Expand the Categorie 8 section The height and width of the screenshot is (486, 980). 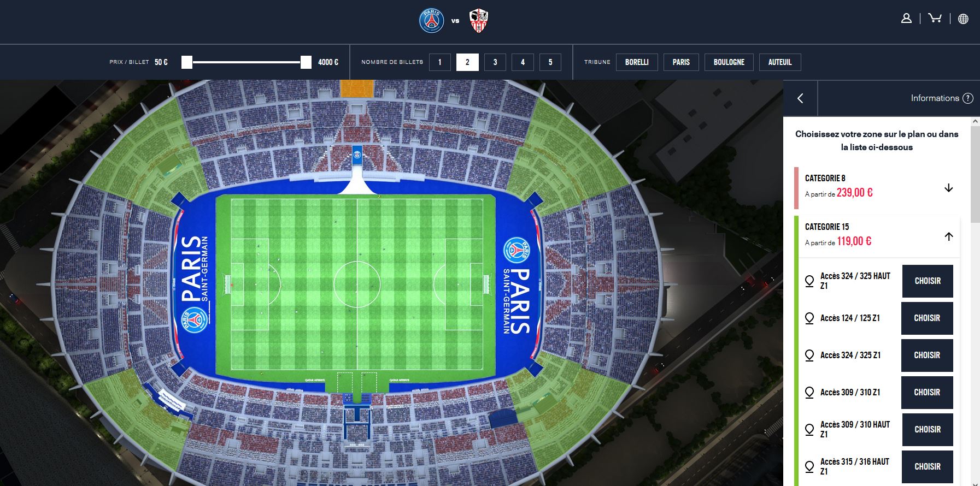click(x=949, y=188)
